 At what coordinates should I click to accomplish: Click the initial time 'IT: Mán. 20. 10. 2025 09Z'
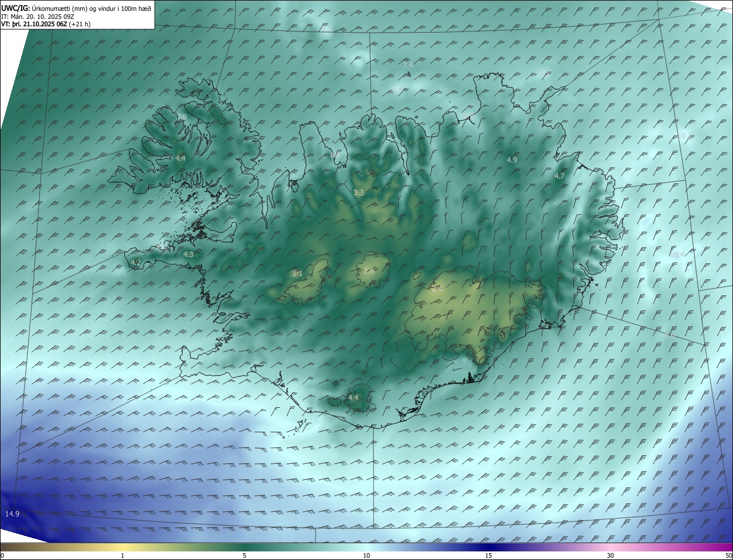[x=38, y=17]
